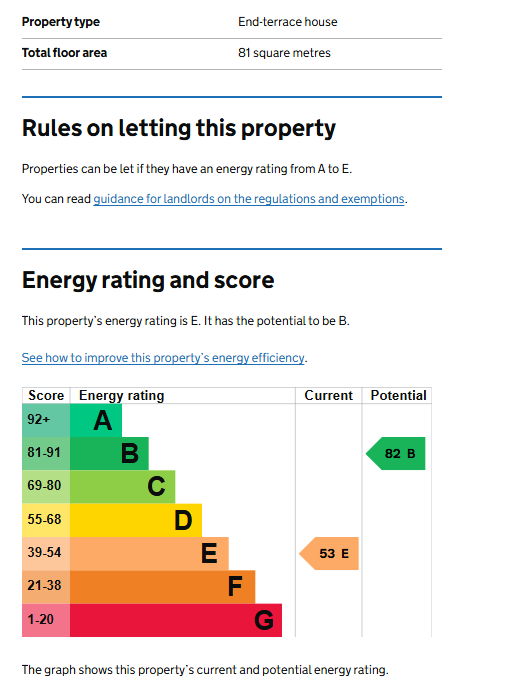Click the yellow D rating bar
Viewport: 510px width, 694px height.
136,520
